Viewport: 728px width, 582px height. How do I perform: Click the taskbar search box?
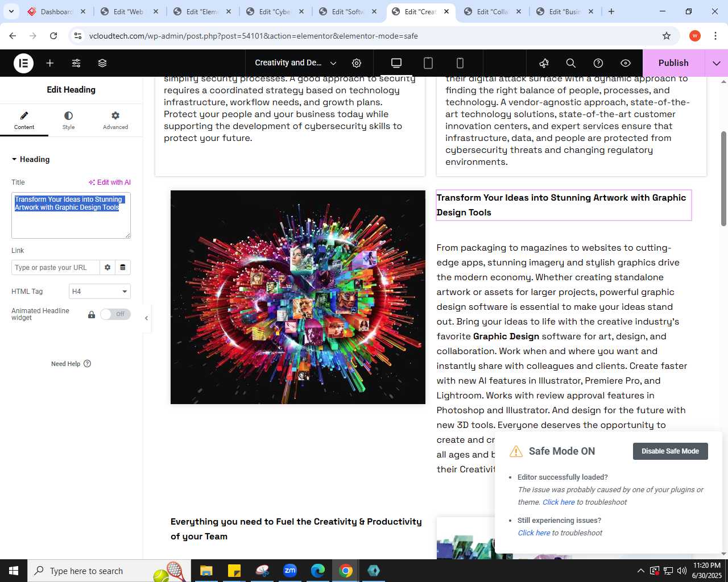click(108, 571)
